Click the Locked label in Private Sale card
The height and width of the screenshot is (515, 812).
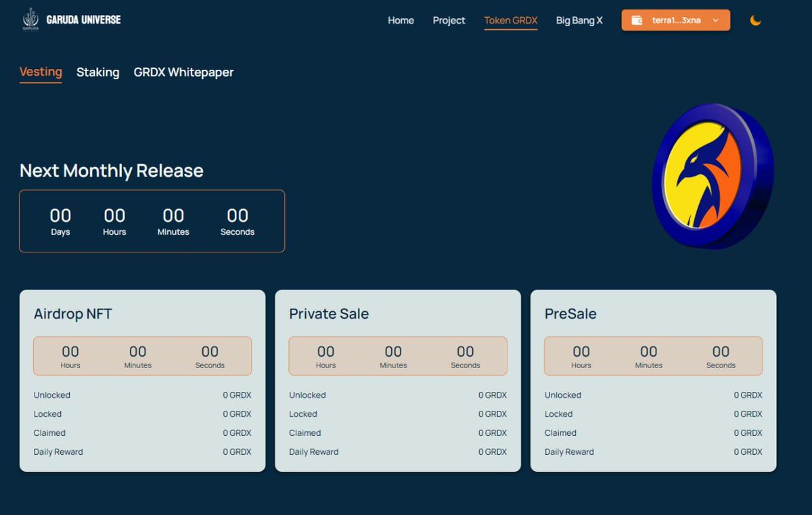click(x=303, y=414)
